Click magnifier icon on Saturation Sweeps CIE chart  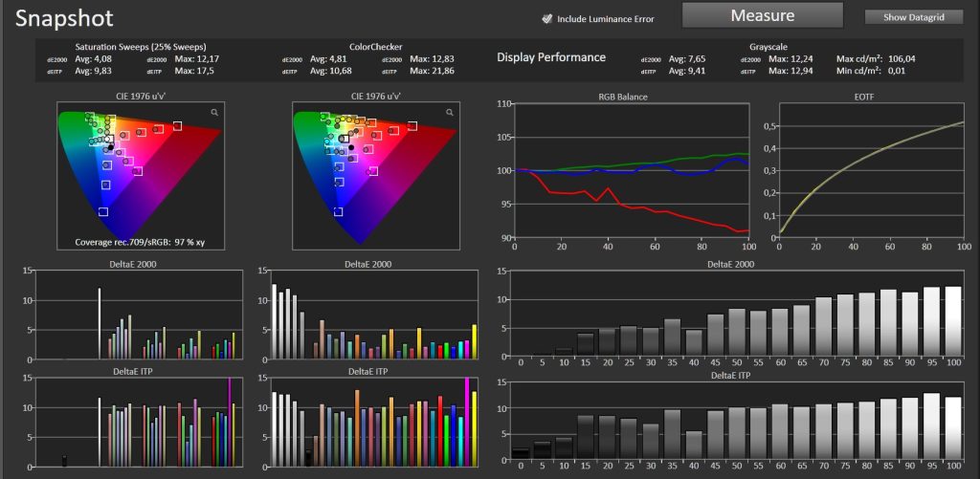[215, 113]
